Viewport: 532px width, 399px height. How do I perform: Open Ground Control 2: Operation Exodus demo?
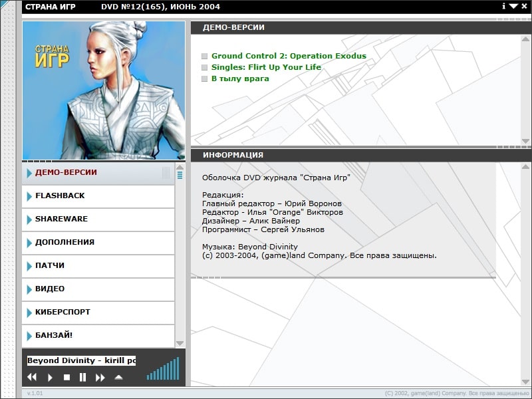click(289, 56)
